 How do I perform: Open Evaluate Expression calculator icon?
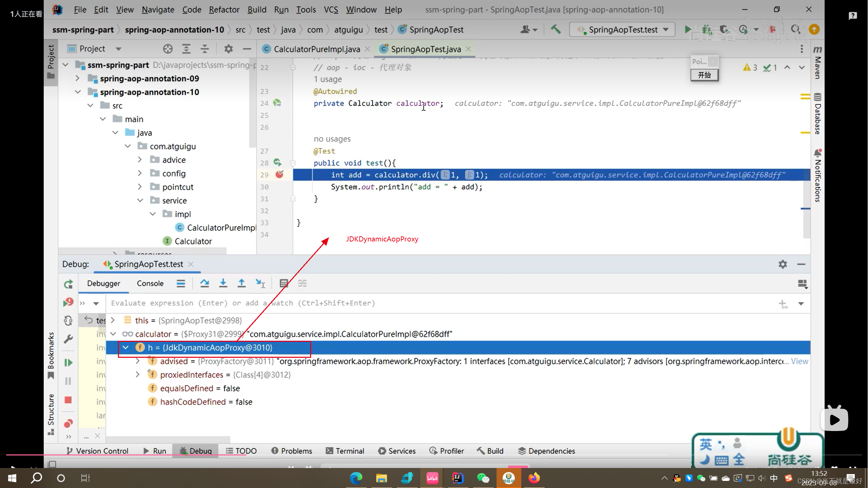point(284,283)
